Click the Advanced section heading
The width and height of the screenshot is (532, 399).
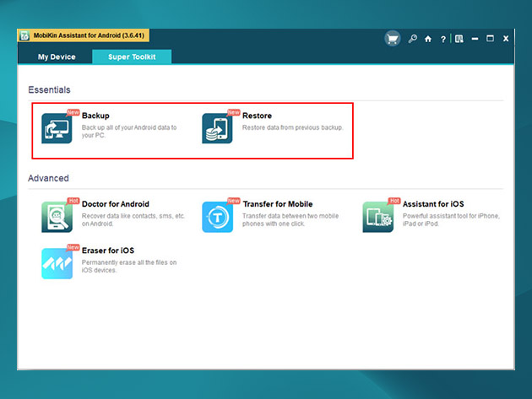click(x=48, y=178)
